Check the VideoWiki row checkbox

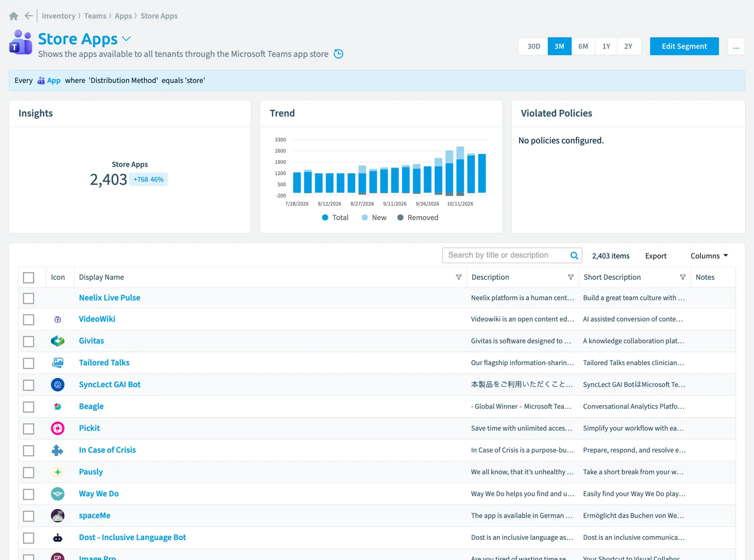point(29,320)
